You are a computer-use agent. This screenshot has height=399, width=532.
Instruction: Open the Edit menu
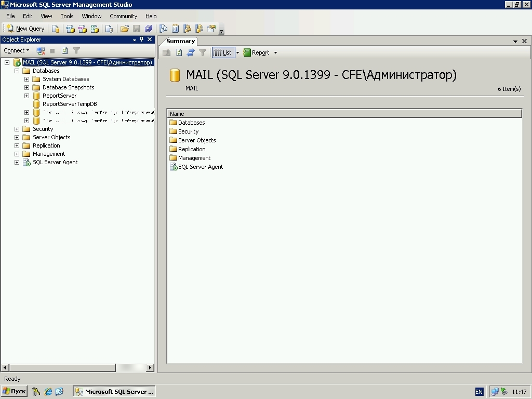pos(28,16)
